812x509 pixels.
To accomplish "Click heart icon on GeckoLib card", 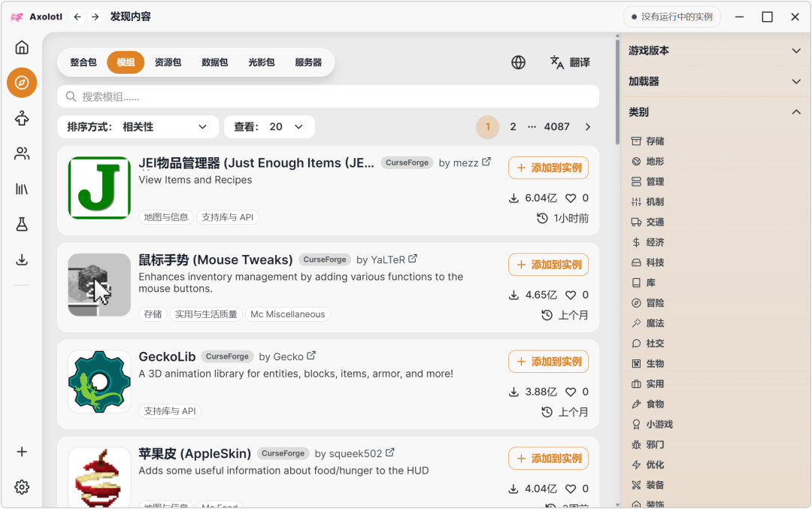I will pos(571,392).
